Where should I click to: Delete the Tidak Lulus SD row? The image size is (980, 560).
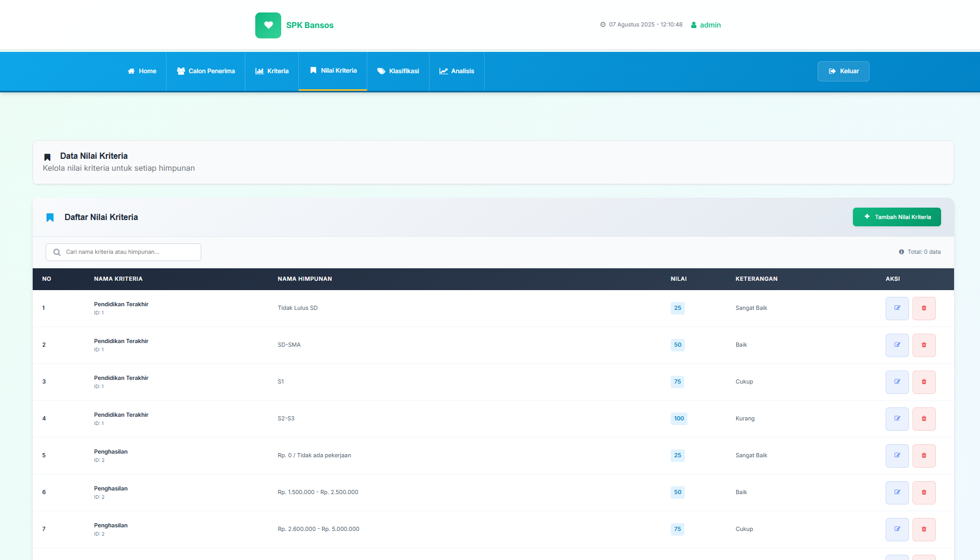pyautogui.click(x=924, y=308)
